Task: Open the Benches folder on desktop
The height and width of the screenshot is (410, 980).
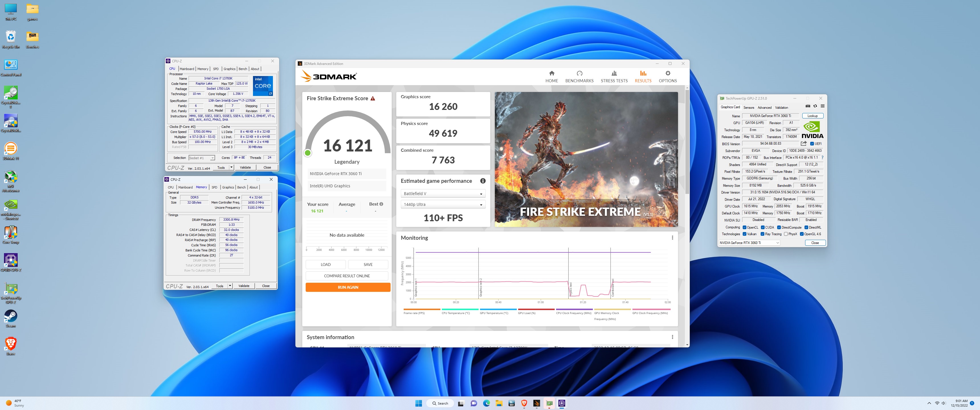Action: (x=32, y=40)
